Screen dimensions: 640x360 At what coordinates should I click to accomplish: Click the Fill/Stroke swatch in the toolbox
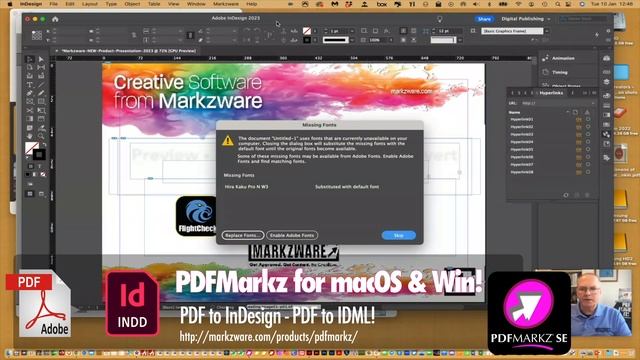pyautogui.click(x=35, y=151)
